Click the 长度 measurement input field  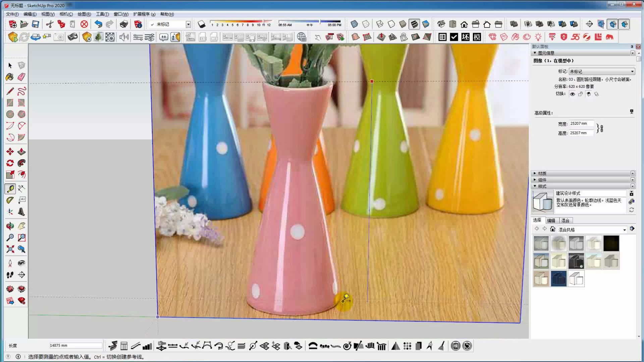[75, 346]
